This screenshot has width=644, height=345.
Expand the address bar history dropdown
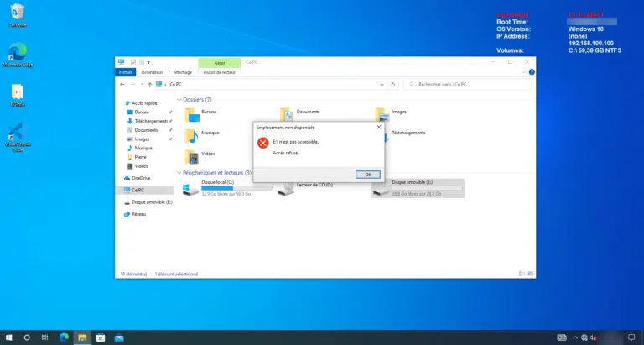coord(382,84)
